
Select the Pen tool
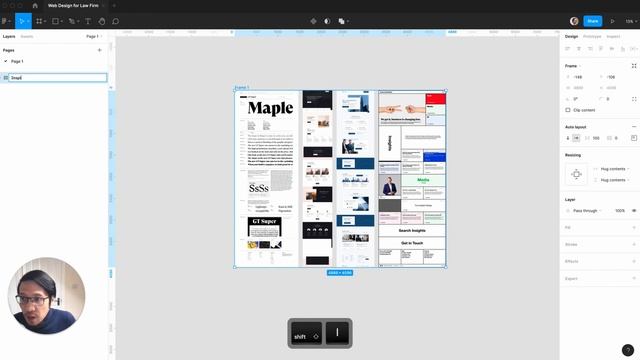[x=72, y=21]
